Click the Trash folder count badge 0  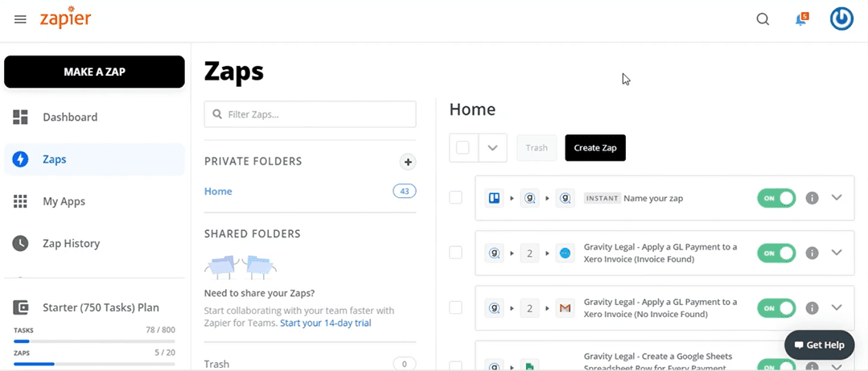point(404,364)
